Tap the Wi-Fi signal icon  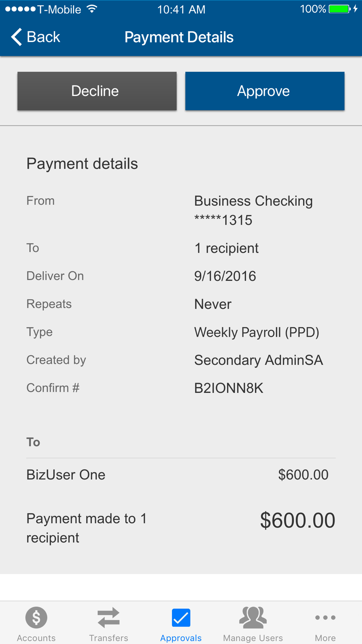pyautogui.click(x=92, y=9)
